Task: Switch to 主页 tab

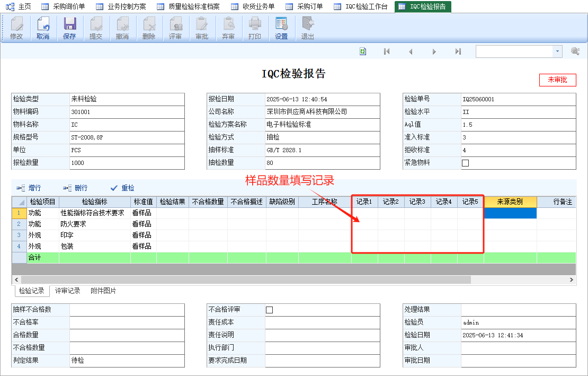Action: [19, 6]
